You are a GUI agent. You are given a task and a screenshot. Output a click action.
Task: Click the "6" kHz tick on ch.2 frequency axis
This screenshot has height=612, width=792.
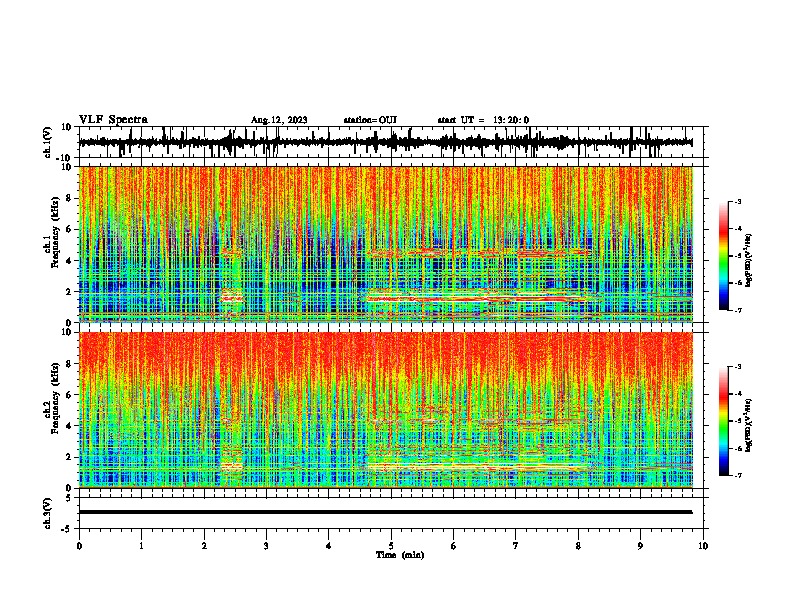click(70, 395)
